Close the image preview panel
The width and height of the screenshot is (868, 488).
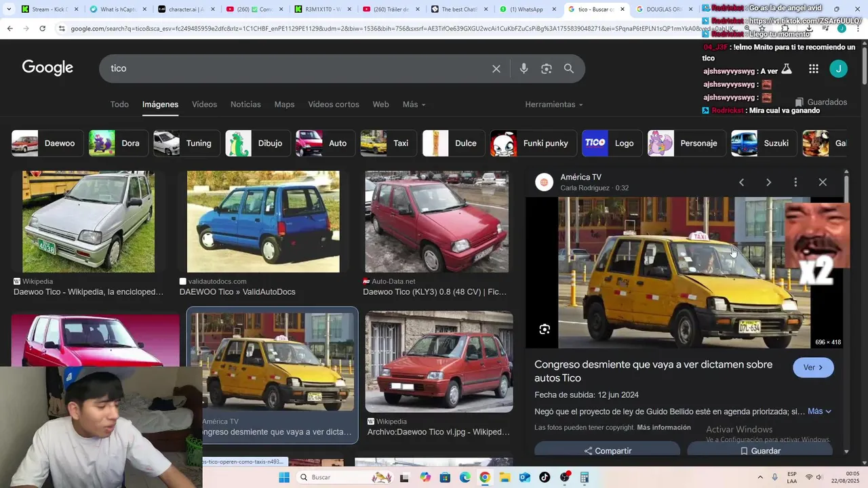point(823,182)
